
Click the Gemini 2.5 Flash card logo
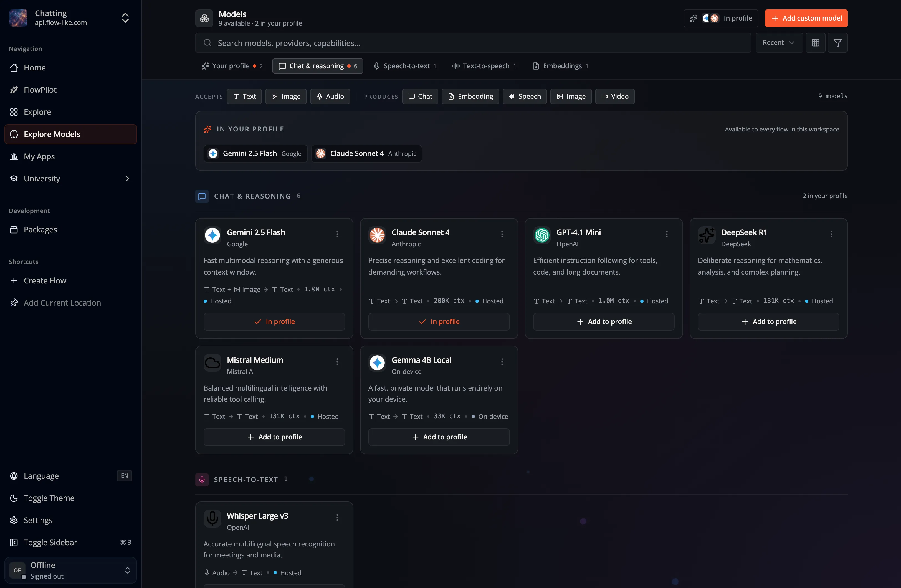[212, 235]
